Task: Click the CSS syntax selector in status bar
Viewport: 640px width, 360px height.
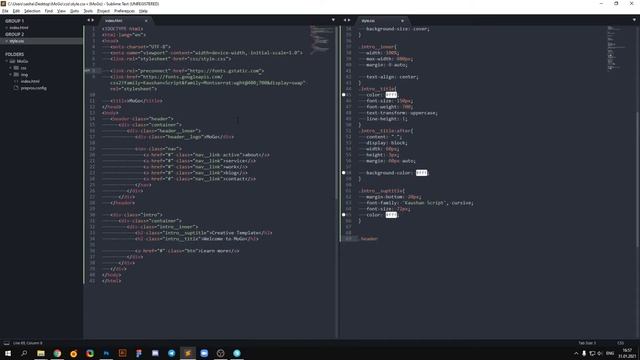Action: 620,343
